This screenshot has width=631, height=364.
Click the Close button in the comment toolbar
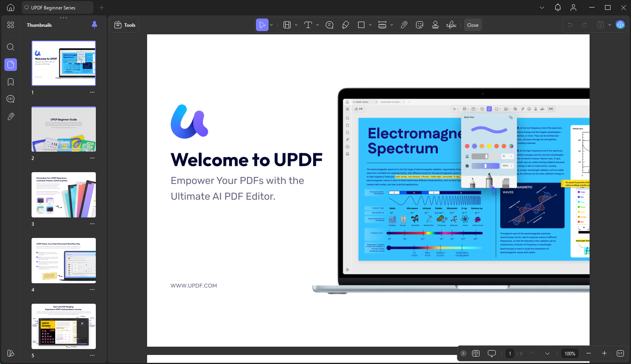click(x=473, y=25)
